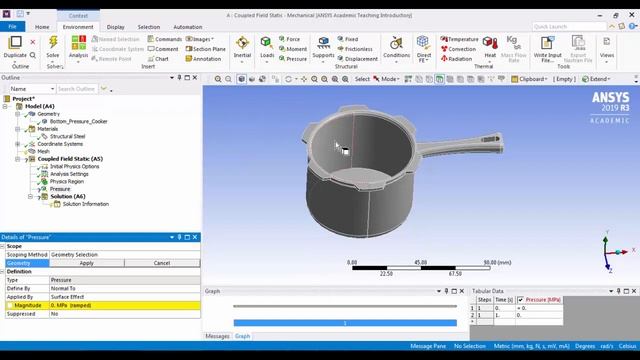The height and width of the screenshot is (360, 640).
Task: Click Cancel for geometry selection
Action: [x=162, y=263]
